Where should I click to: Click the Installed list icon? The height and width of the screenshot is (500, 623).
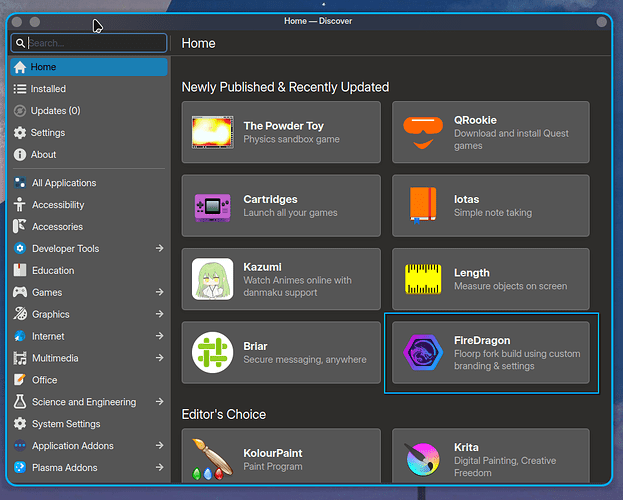coord(20,89)
